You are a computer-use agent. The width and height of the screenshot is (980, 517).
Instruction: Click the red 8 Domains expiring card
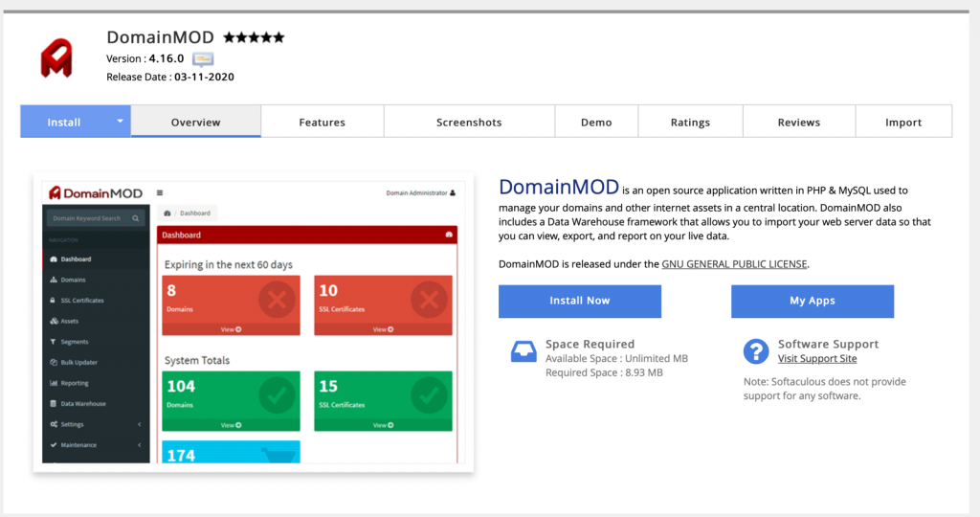(x=231, y=305)
